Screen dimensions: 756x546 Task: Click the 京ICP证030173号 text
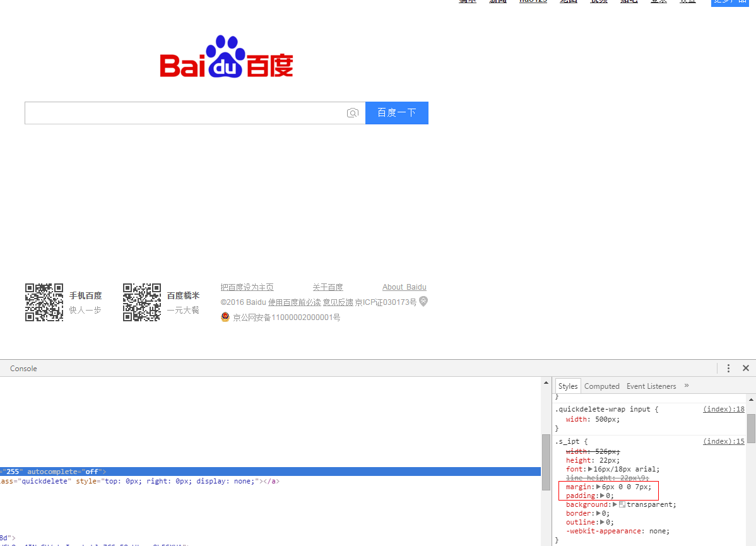386,302
